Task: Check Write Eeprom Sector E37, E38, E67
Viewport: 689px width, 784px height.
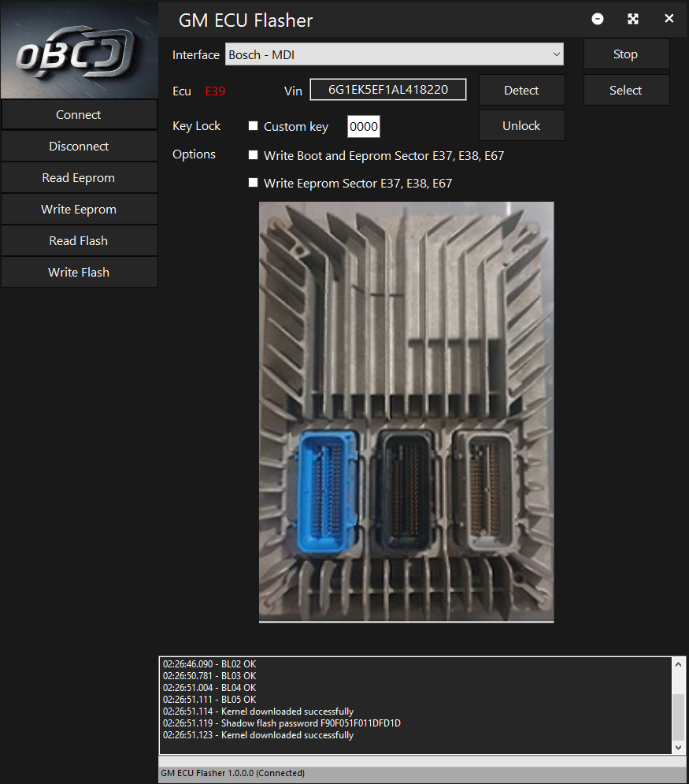Action: pyautogui.click(x=254, y=183)
